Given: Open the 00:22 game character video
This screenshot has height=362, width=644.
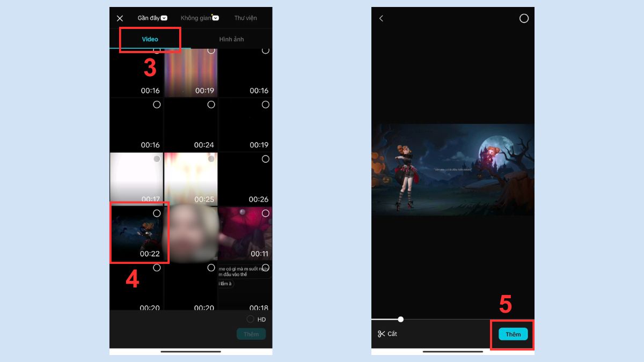Looking at the screenshot, I should click(136, 233).
